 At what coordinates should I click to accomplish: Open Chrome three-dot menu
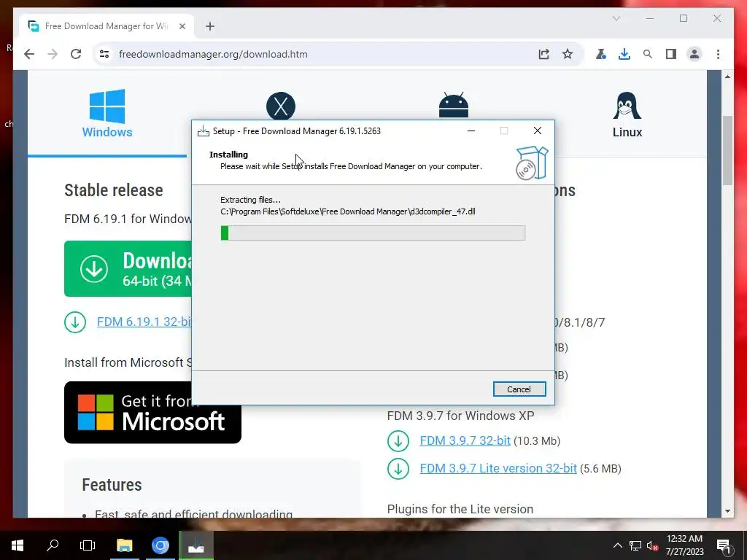[718, 54]
